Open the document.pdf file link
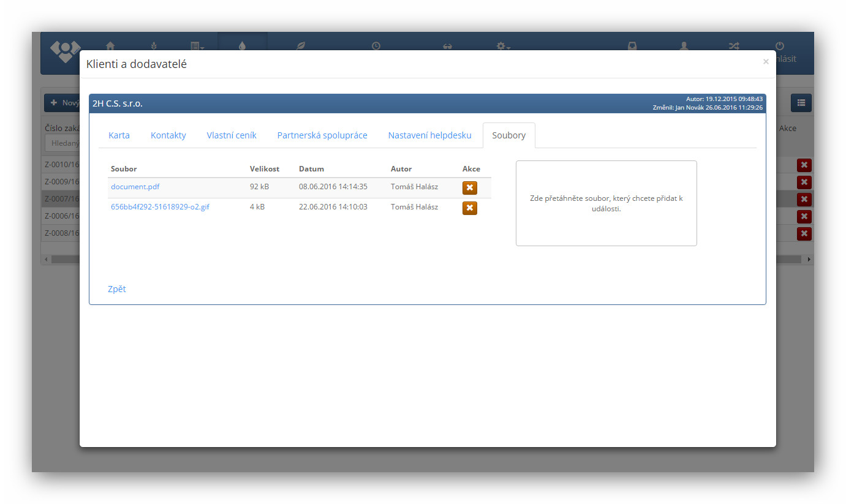The width and height of the screenshot is (846, 504). (x=135, y=187)
